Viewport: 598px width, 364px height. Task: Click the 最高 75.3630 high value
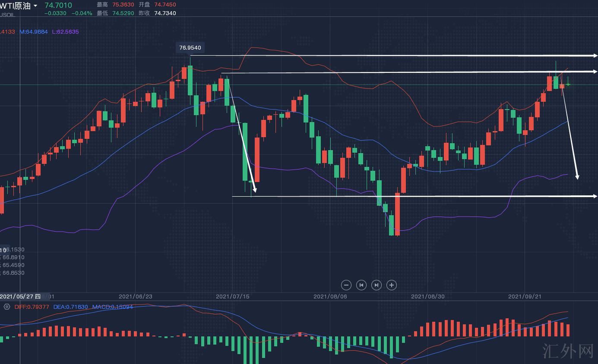point(123,5)
